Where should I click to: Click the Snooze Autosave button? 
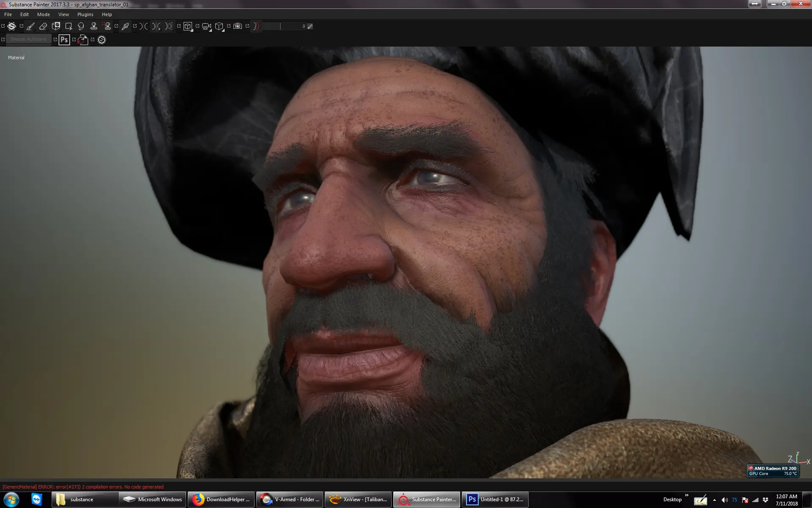(28, 39)
